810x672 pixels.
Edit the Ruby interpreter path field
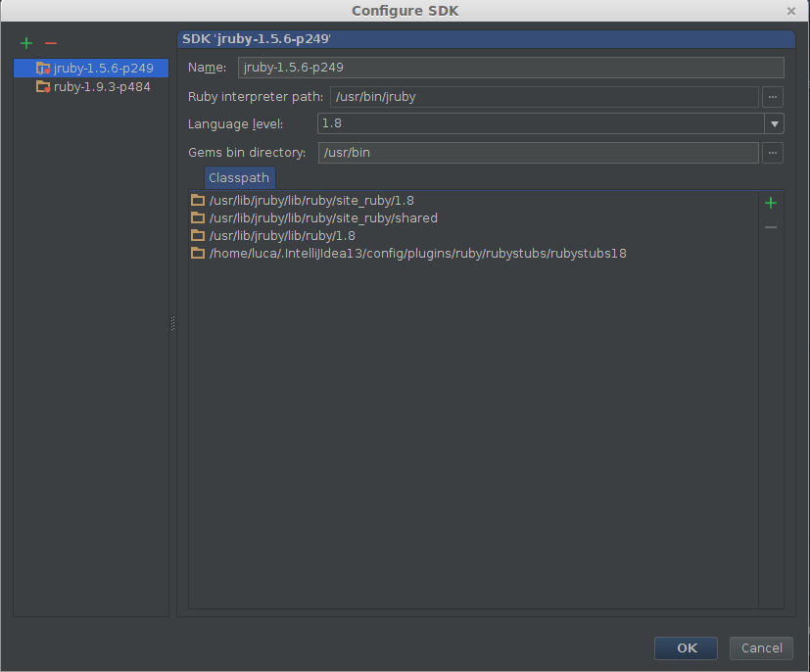click(x=545, y=97)
